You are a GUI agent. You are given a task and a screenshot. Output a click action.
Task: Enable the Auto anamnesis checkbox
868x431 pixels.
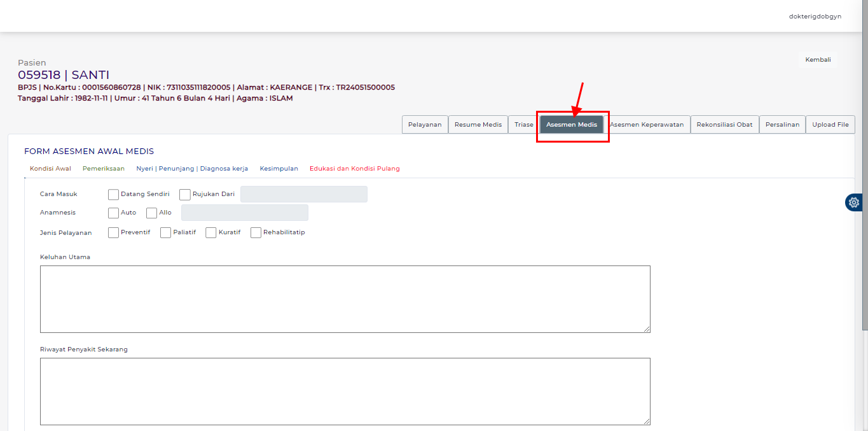click(113, 213)
